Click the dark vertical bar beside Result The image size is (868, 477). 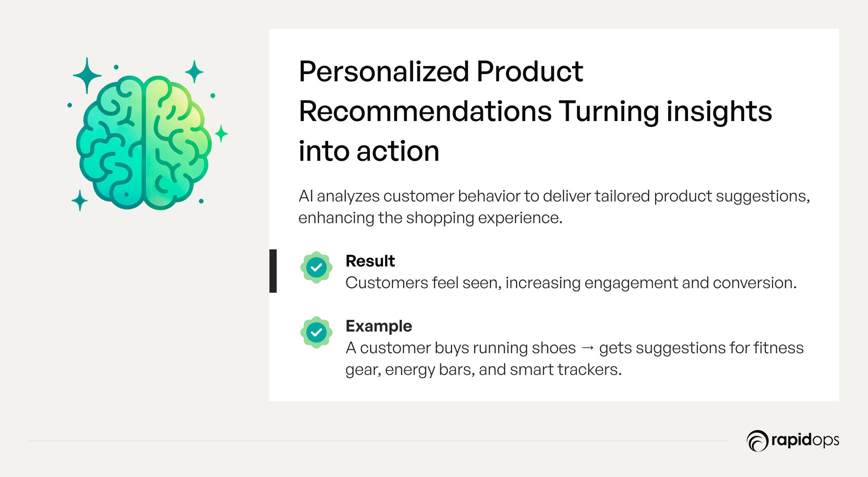pos(273,271)
